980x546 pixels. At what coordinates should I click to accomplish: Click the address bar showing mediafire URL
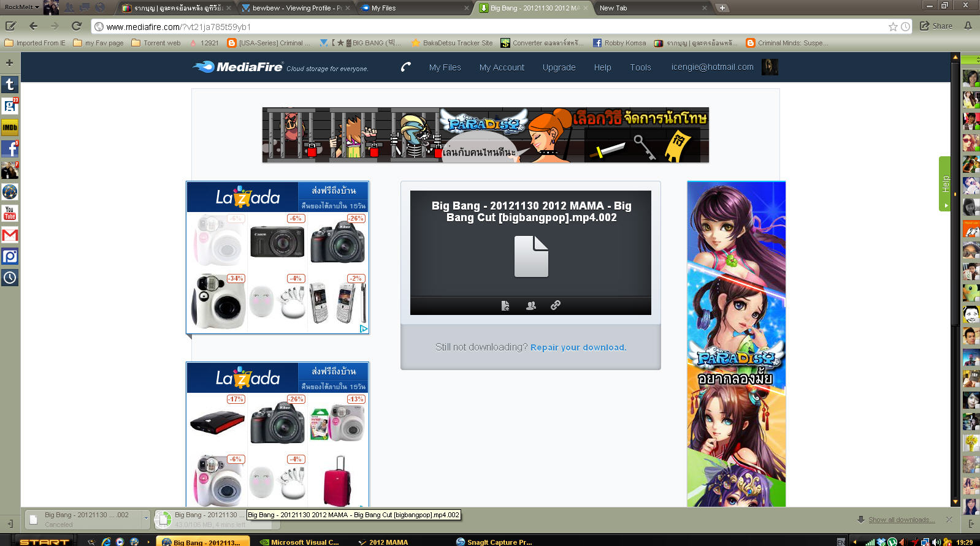click(491, 27)
